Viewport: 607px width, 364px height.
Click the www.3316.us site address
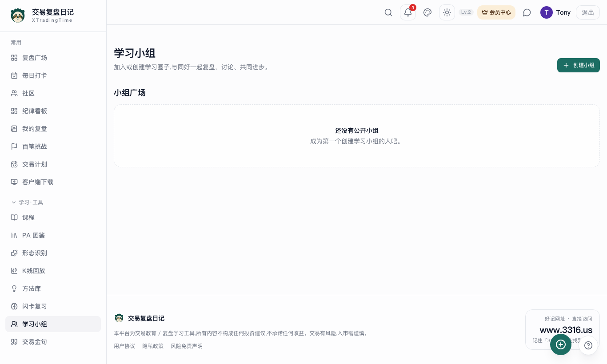566,330
